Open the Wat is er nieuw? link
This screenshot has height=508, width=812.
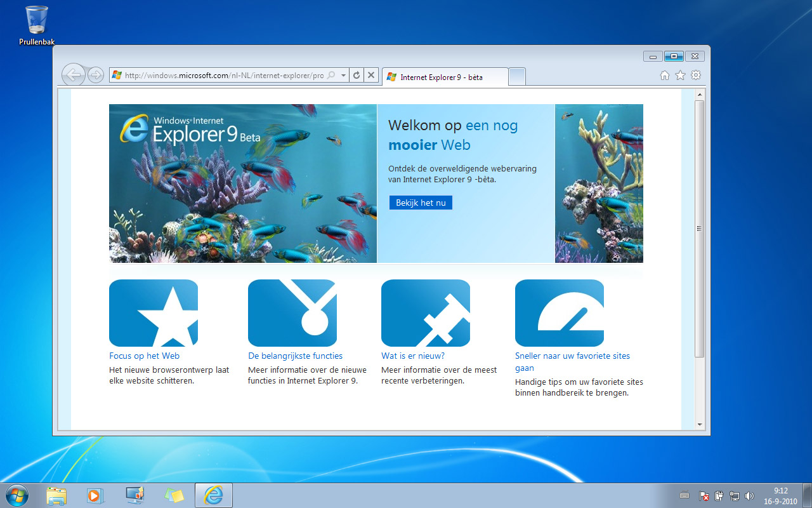tap(413, 356)
